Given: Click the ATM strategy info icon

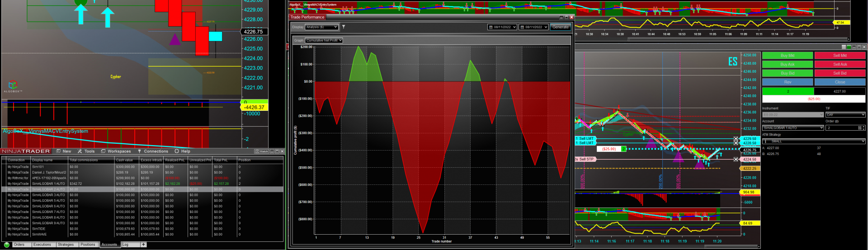Looking at the screenshot, I should (765, 142).
